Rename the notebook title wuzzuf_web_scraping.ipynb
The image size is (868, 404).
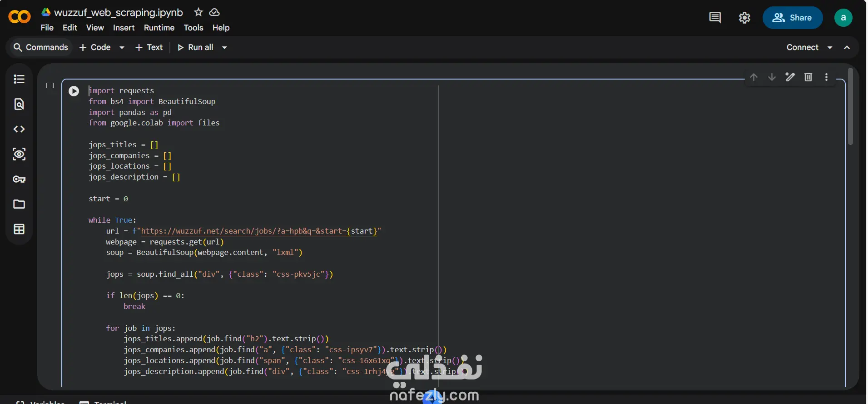pyautogui.click(x=119, y=12)
